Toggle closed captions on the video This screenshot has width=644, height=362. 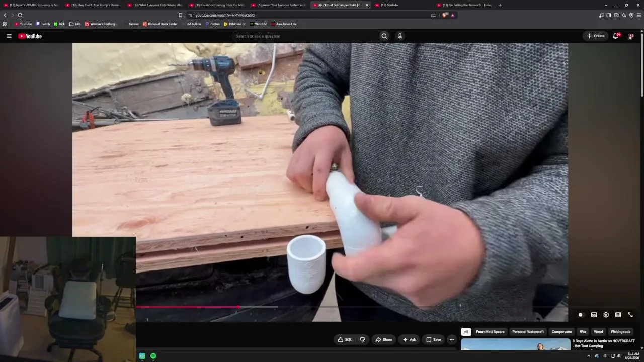point(594,315)
